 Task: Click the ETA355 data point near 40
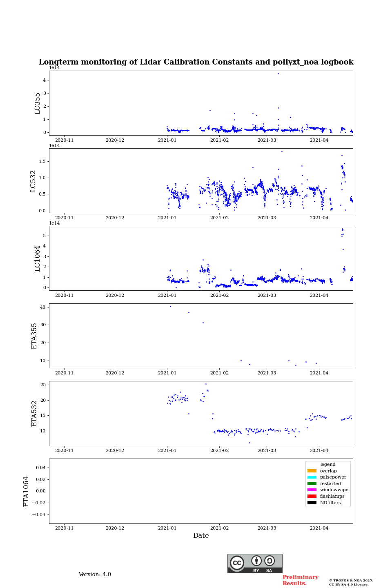pyautogui.click(x=170, y=306)
